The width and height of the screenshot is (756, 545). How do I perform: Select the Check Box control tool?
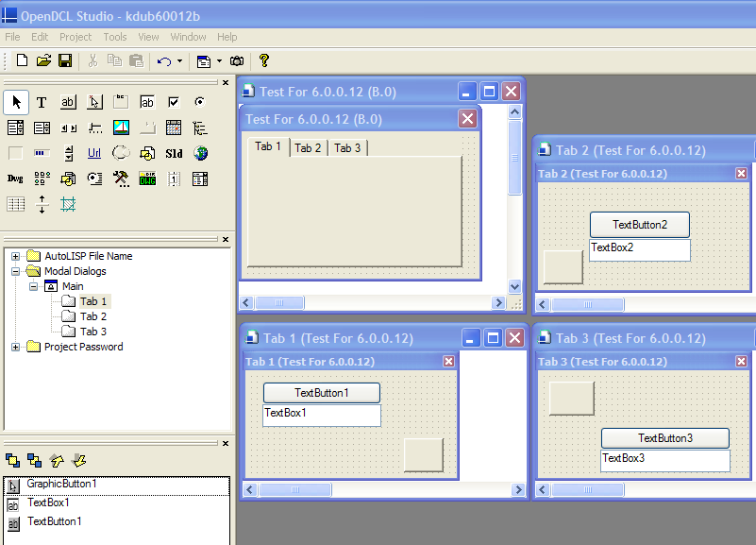174,102
